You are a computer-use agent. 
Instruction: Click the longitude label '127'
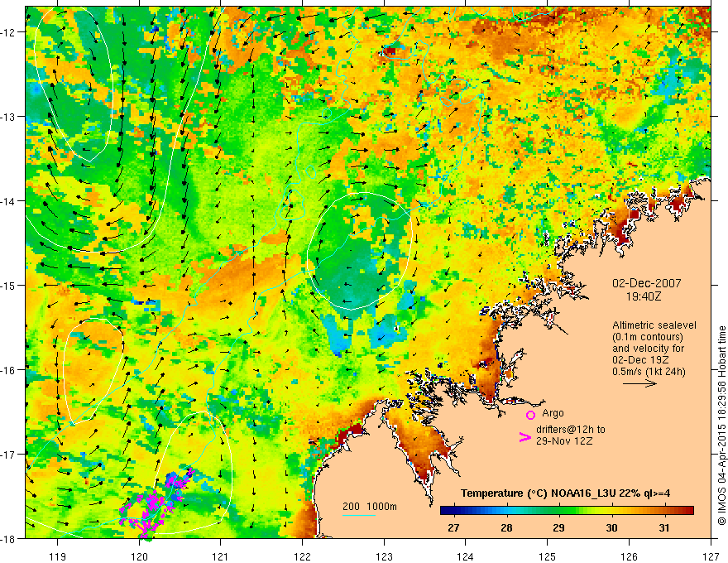tap(711, 556)
